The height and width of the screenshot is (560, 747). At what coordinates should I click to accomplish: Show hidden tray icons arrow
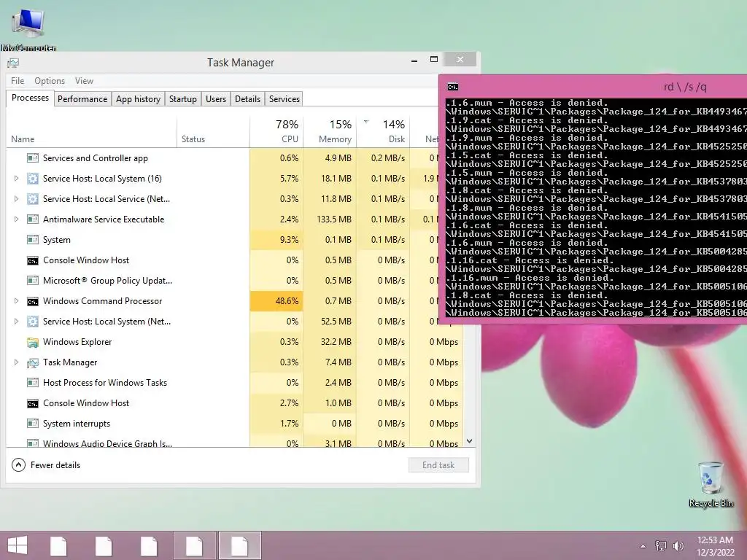(643, 546)
